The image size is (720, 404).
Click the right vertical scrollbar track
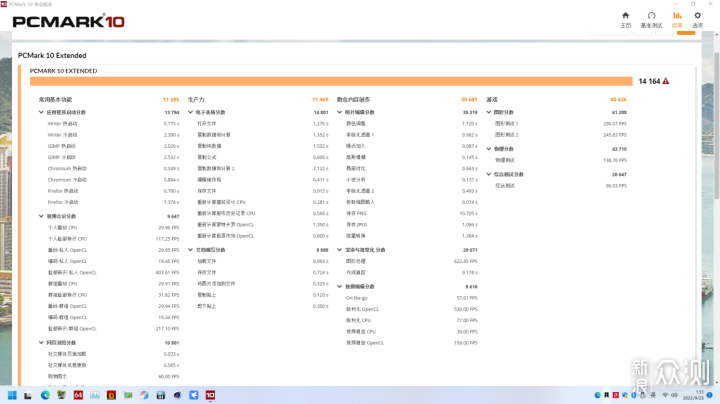pos(717,207)
